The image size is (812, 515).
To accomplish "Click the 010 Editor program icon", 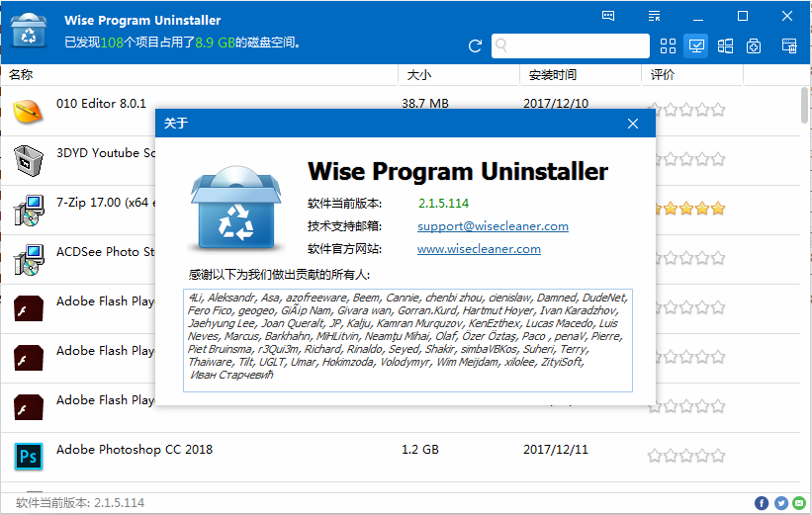I will point(28,111).
